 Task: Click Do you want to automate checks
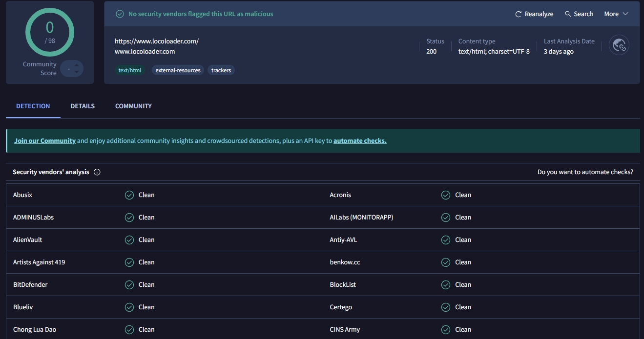585,172
